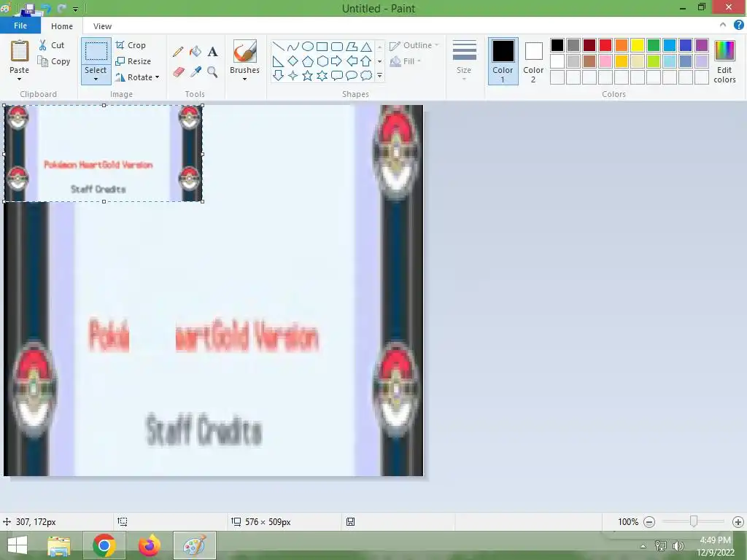Select the Color picker eyedropper tool
The height and width of the screenshot is (560, 747).
[196, 72]
